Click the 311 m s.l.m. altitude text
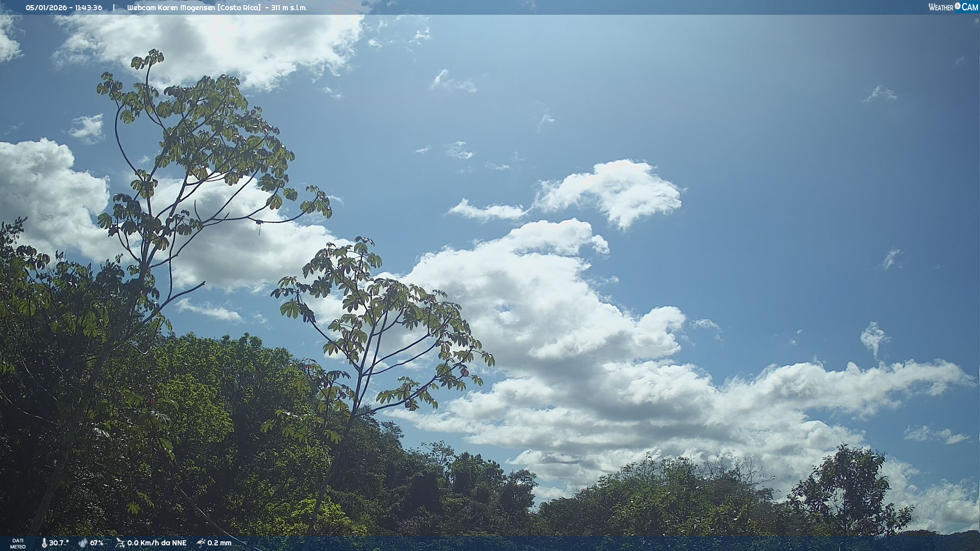980x551 pixels. pyautogui.click(x=289, y=8)
